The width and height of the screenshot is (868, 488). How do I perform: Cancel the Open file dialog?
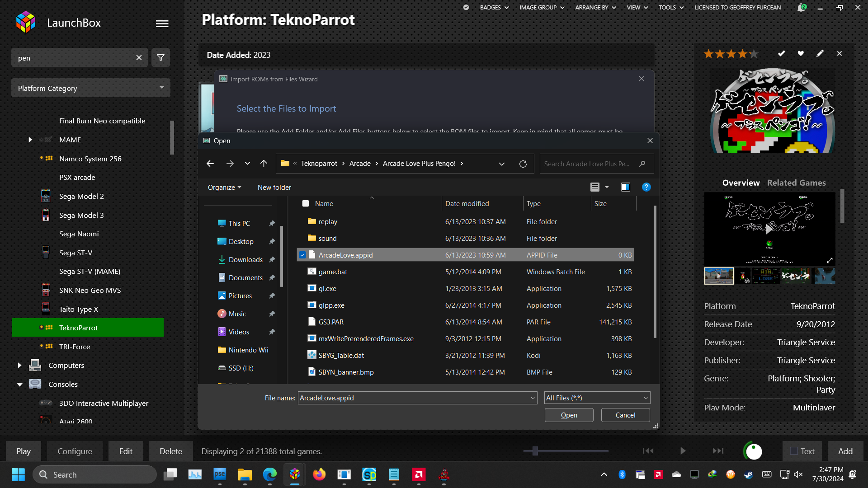[625, 415]
